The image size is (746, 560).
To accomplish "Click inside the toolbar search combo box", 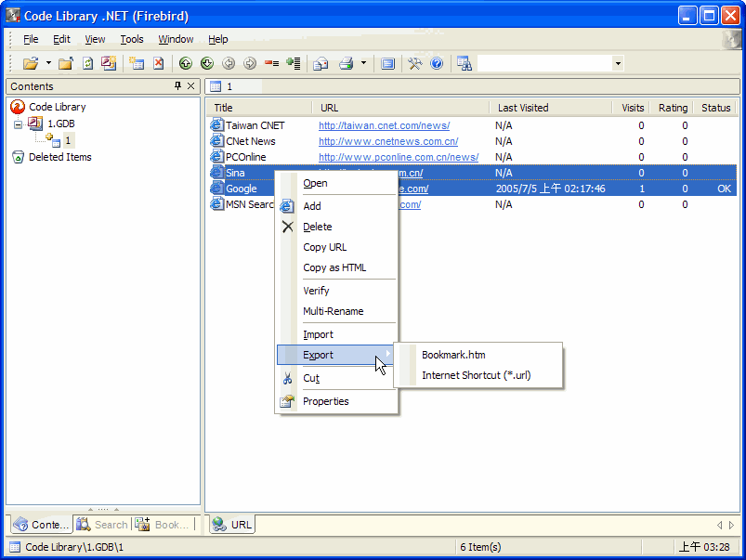I will click(545, 63).
